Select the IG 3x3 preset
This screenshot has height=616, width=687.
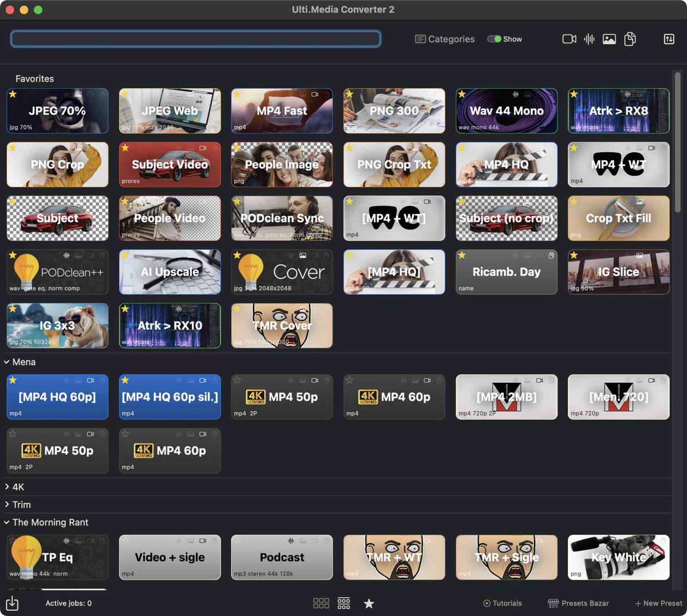click(58, 326)
